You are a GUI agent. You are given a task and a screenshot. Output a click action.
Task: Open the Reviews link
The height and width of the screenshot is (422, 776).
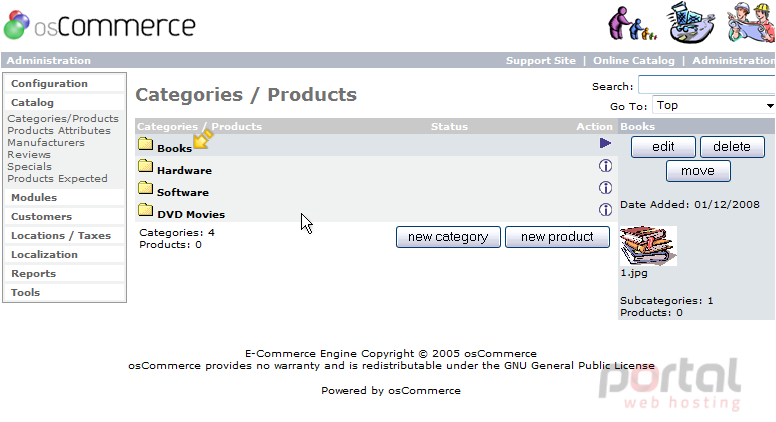(29, 154)
